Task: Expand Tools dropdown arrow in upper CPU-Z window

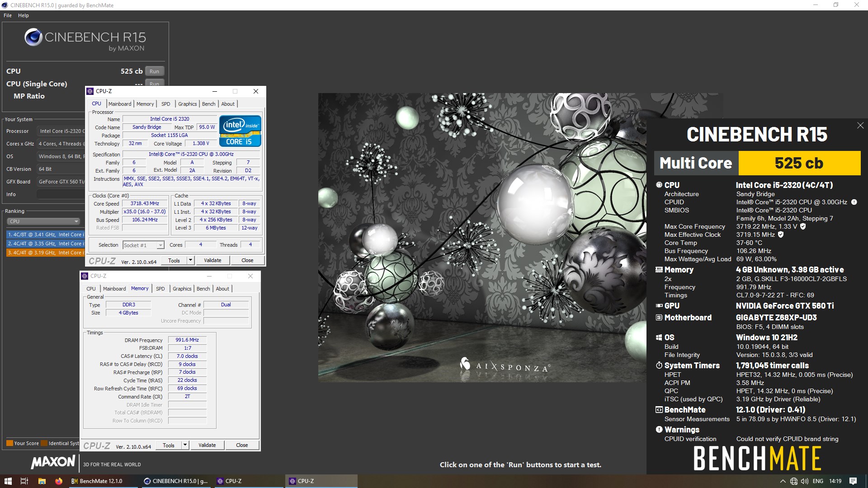Action: [190, 260]
